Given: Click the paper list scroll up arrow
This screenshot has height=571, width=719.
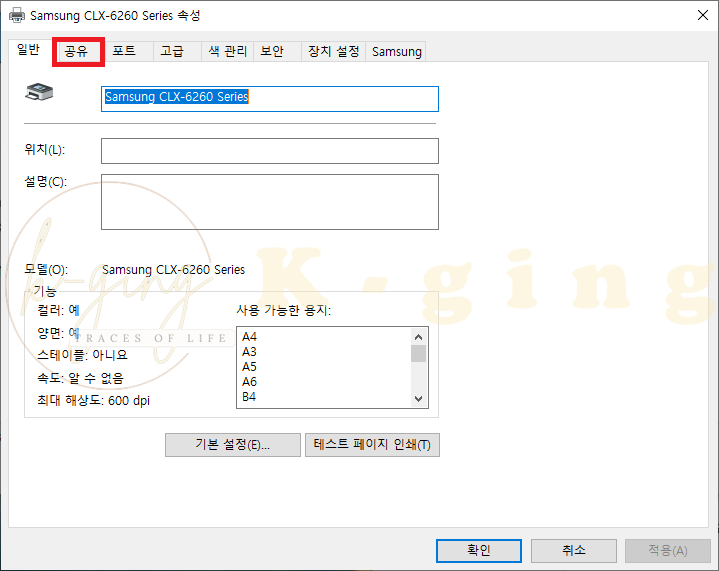Looking at the screenshot, I should (418, 337).
